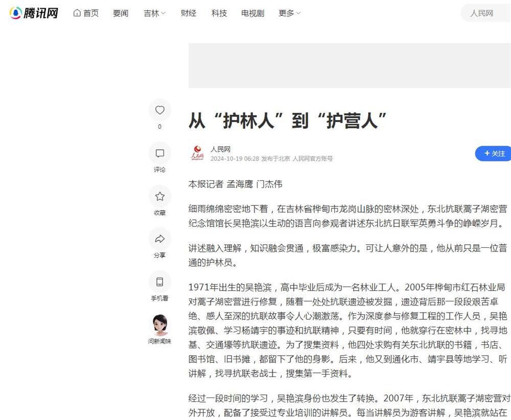Click the 人民网 author name link

(220, 149)
